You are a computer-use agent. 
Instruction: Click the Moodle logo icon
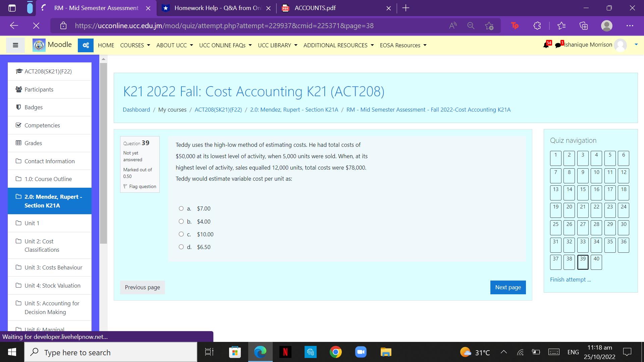(39, 45)
